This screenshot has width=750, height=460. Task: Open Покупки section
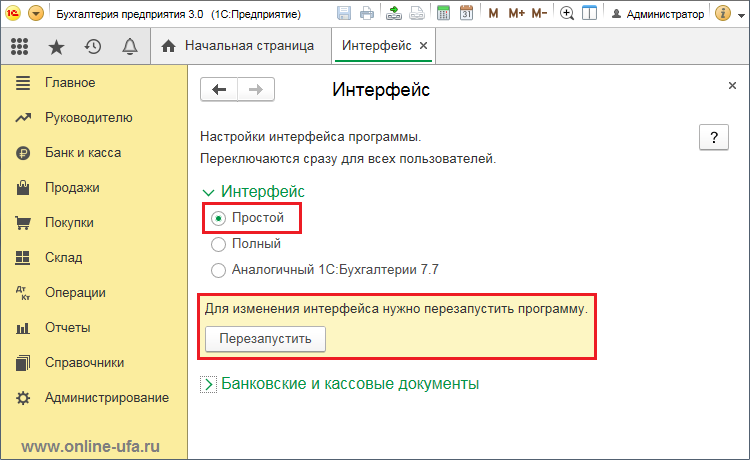(x=94, y=222)
